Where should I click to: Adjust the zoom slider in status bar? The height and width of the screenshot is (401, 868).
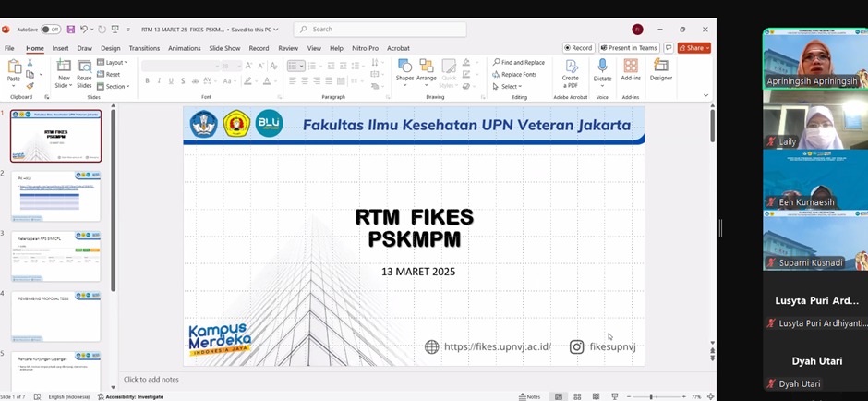tap(651, 396)
